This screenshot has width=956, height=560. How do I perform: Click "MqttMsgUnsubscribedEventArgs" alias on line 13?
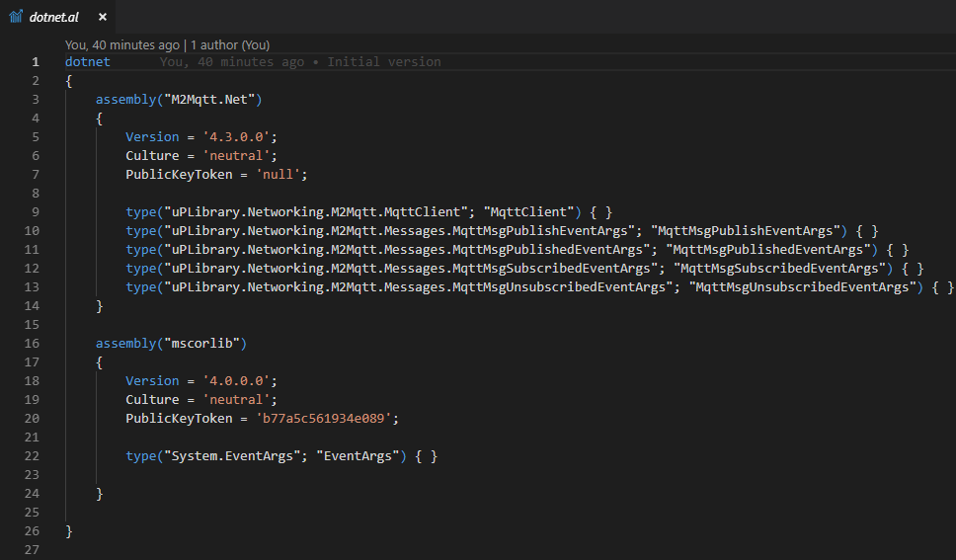tap(802, 286)
